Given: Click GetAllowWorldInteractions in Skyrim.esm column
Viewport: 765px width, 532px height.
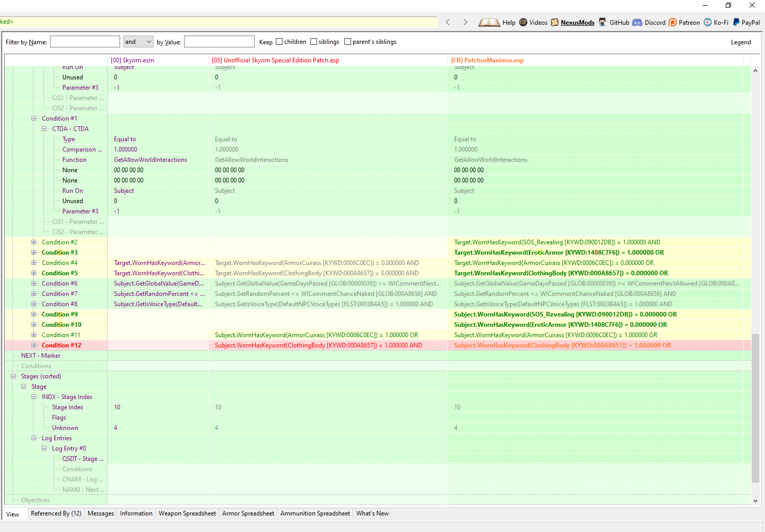Looking at the screenshot, I should pyautogui.click(x=151, y=160).
